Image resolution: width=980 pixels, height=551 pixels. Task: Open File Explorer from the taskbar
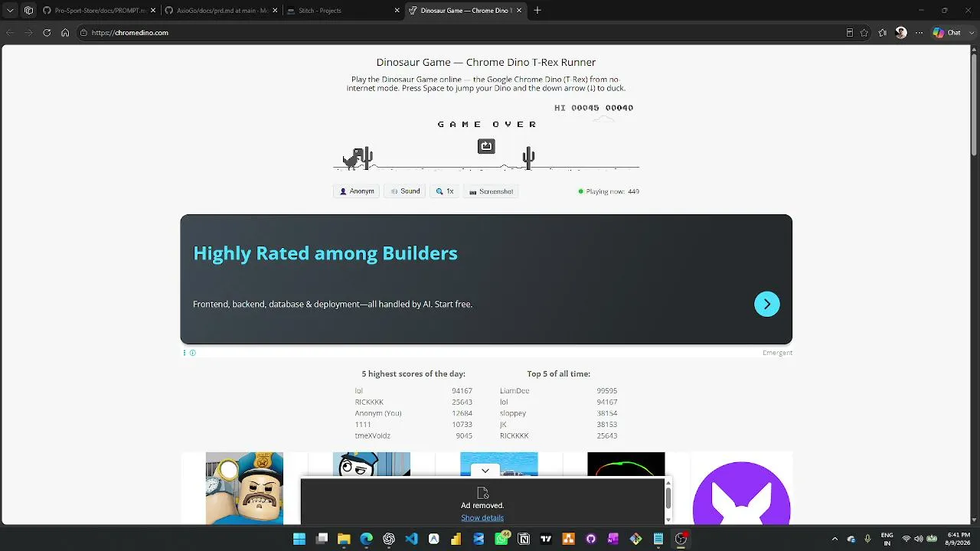pos(344,539)
